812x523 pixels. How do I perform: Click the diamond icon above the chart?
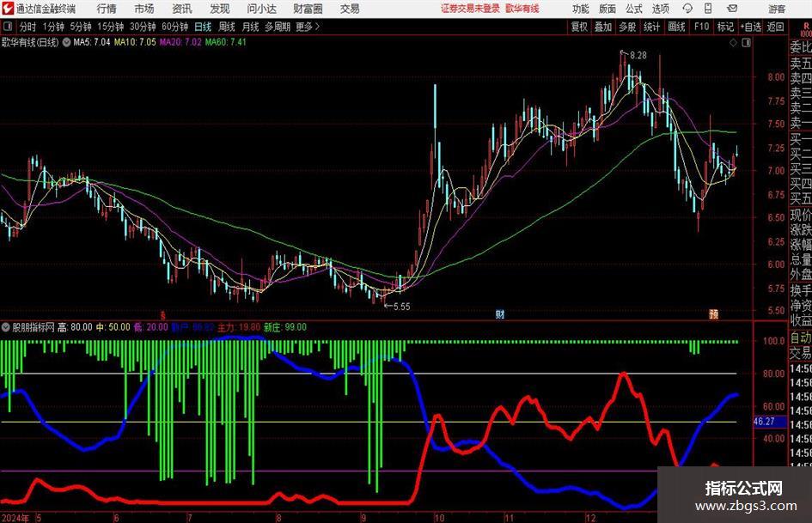[733, 43]
